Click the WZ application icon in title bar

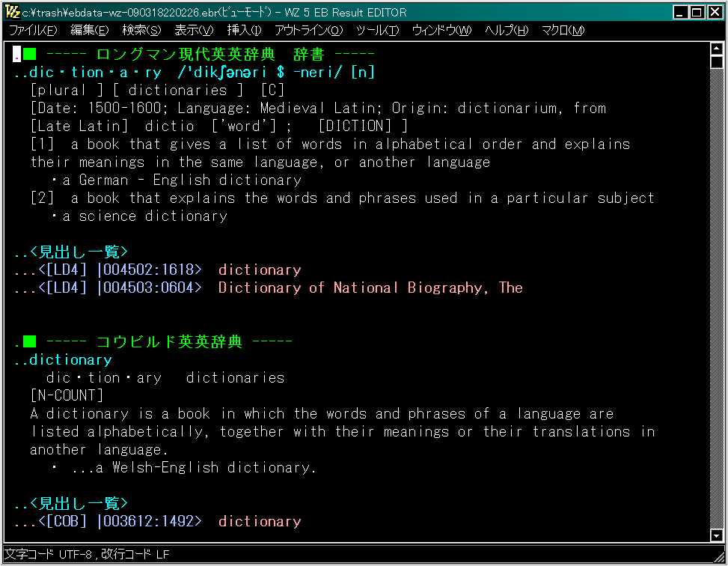tap(12, 12)
